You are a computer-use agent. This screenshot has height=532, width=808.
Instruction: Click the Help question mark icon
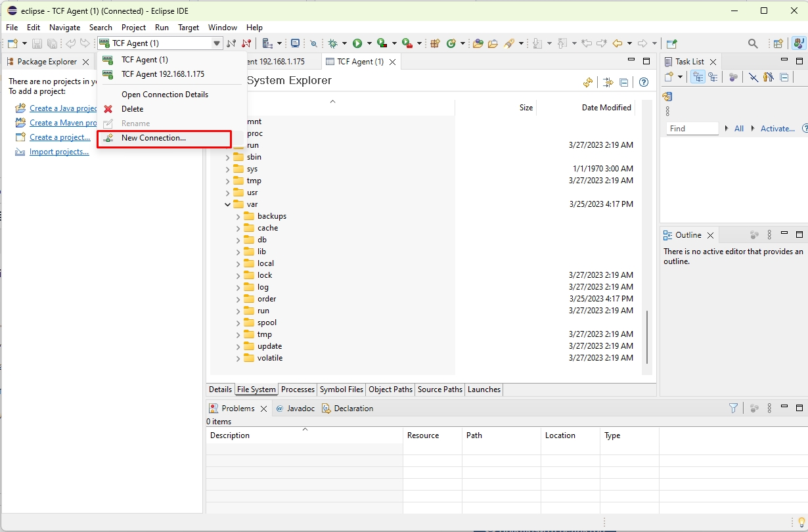(644, 82)
